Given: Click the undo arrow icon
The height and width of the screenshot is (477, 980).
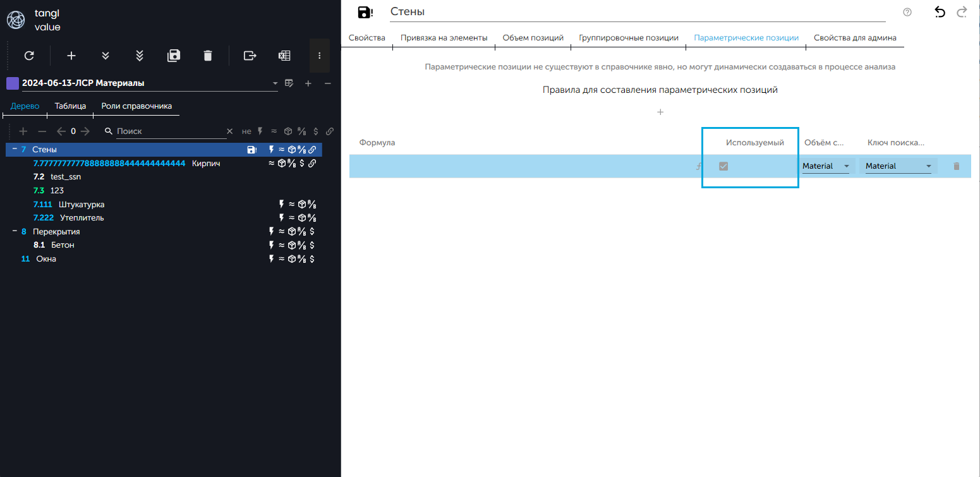Looking at the screenshot, I should tap(940, 12).
